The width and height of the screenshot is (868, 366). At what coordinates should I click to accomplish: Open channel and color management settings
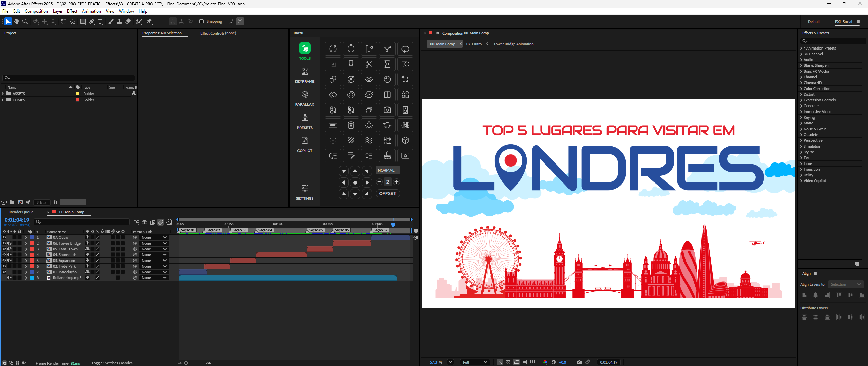tap(545, 362)
